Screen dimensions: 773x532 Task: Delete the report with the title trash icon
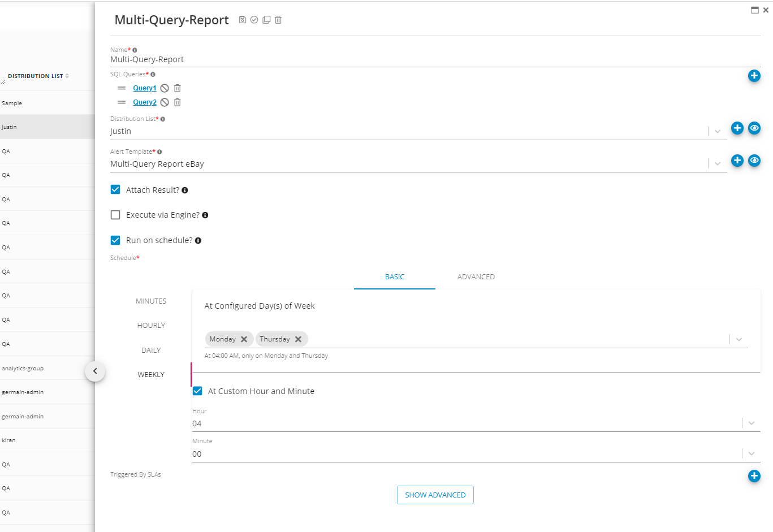[x=278, y=20]
